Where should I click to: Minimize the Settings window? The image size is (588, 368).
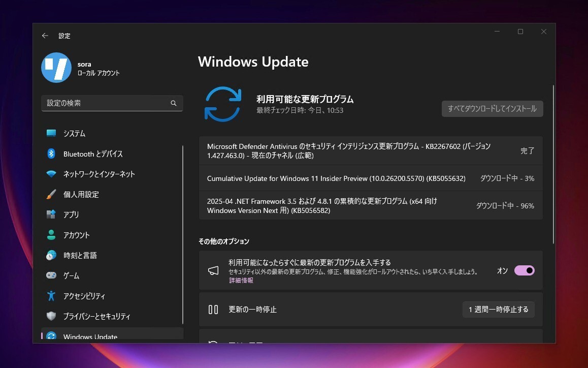click(497, 32)
